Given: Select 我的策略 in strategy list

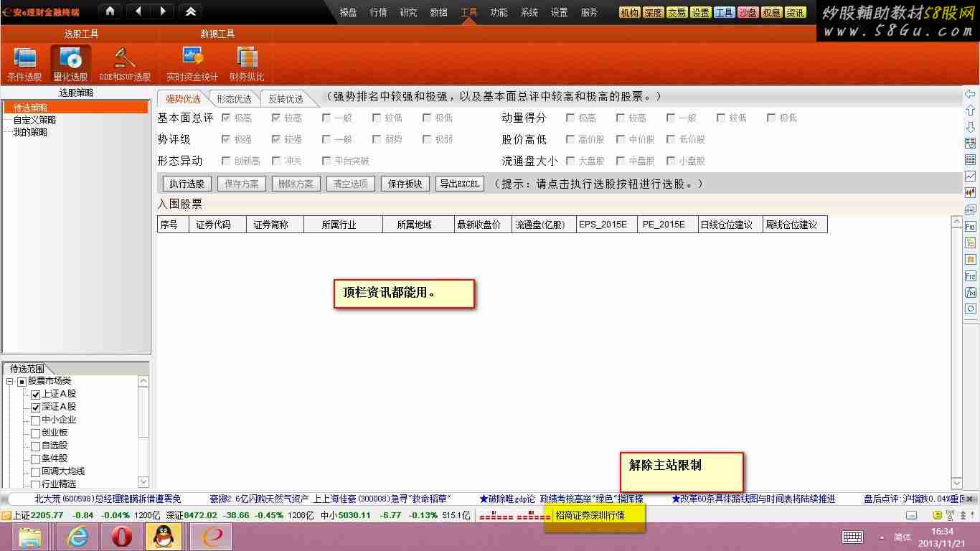Looking at the screenshot, I should tap(30, 132).
